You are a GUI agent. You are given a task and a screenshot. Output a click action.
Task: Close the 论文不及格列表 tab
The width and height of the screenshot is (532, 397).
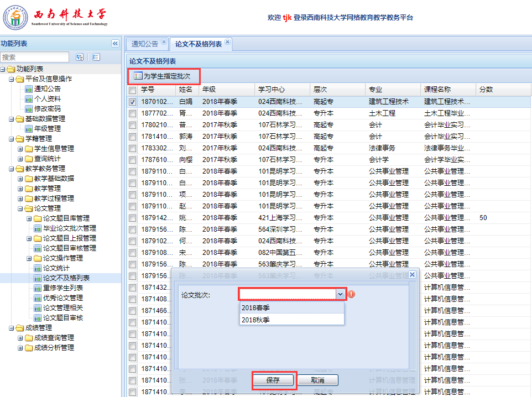click(227, 43)
